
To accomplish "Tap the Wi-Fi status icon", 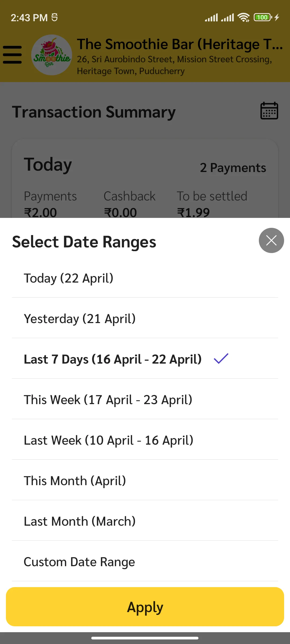I will [x=244, y=17].
